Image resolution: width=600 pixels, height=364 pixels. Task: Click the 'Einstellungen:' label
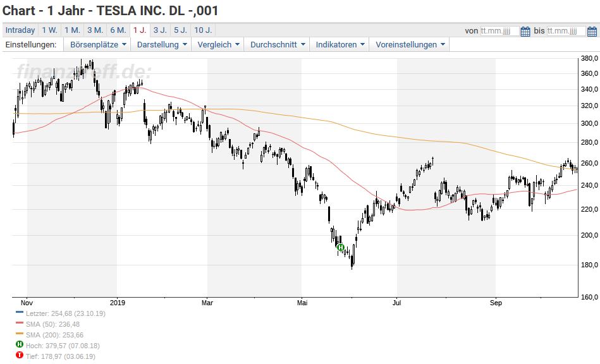pyautogui.click(x=30, y=44)
